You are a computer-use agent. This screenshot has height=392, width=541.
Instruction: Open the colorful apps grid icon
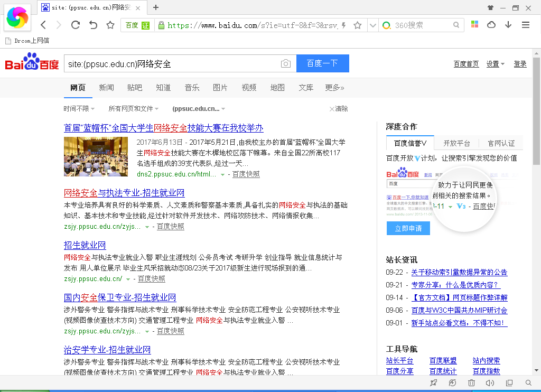[474, 24]
